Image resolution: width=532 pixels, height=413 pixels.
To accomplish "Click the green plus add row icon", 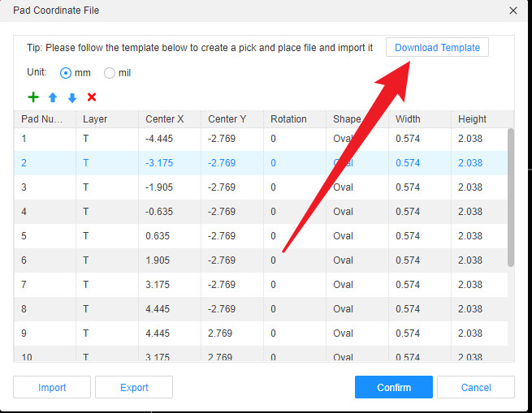I will (33, 97).
